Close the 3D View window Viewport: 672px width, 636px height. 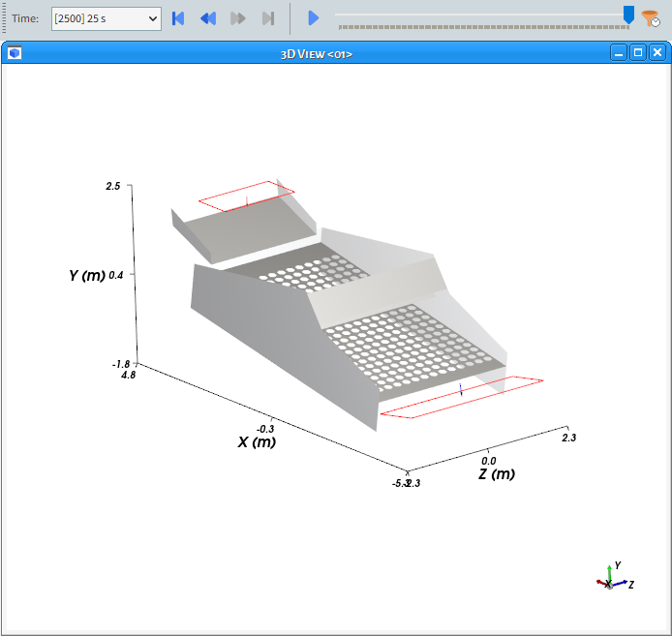(657, 53)
